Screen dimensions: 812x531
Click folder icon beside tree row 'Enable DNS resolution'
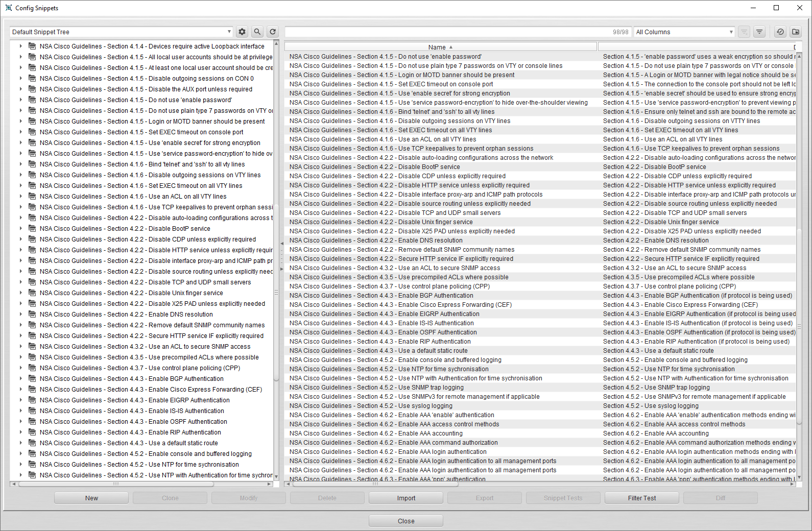[32, 314]
